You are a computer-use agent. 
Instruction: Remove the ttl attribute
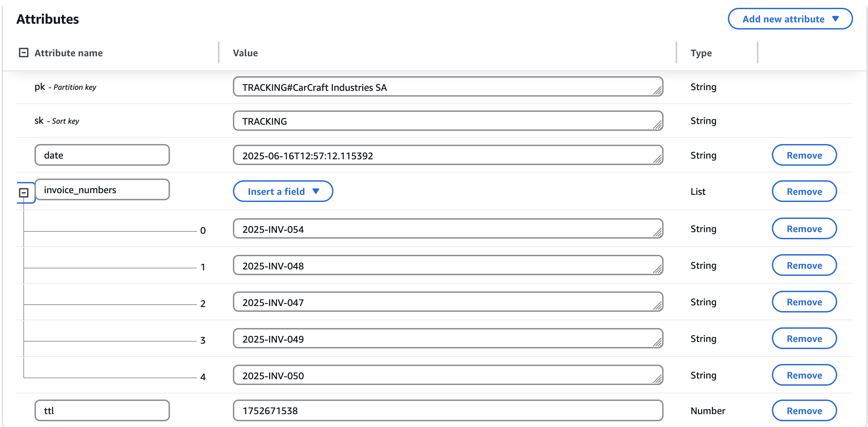point(804,411)
